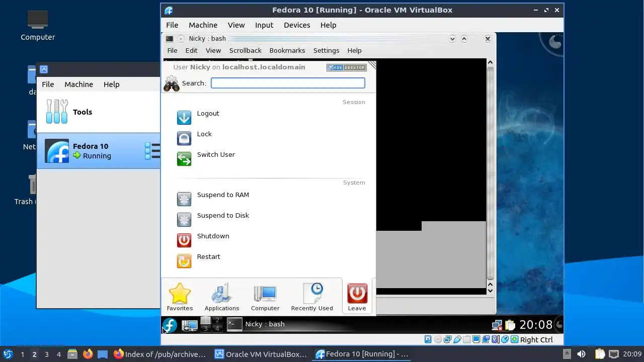Click the binoculars search icon
Image resolution: width=644 pixels, height=362 pixels.
[x=171, y=83]
